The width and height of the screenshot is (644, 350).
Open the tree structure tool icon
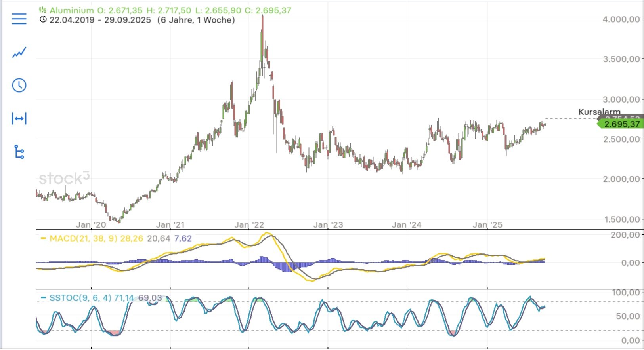click(19, 152)
